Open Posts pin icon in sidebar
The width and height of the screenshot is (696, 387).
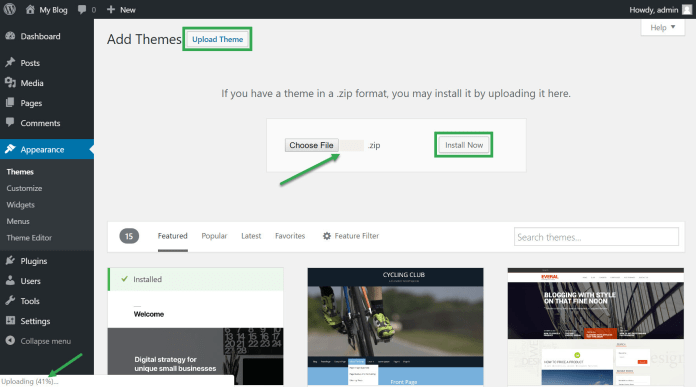pyautogui.click(x=10, y=63)
